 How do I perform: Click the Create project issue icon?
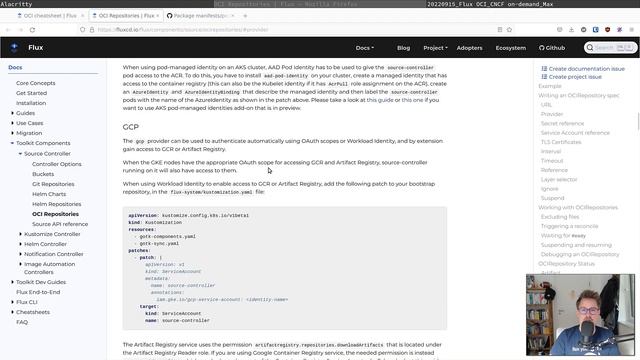coord(544,77)
